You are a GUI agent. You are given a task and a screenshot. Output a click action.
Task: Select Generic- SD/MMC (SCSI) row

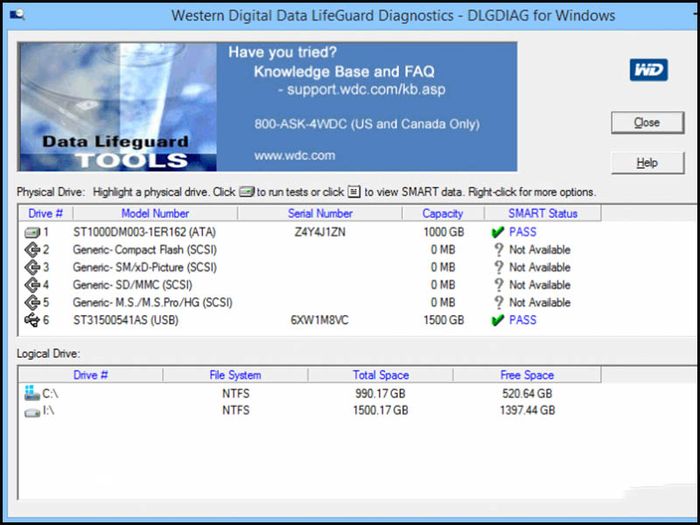pyautogui.click(x=133, y=285)
